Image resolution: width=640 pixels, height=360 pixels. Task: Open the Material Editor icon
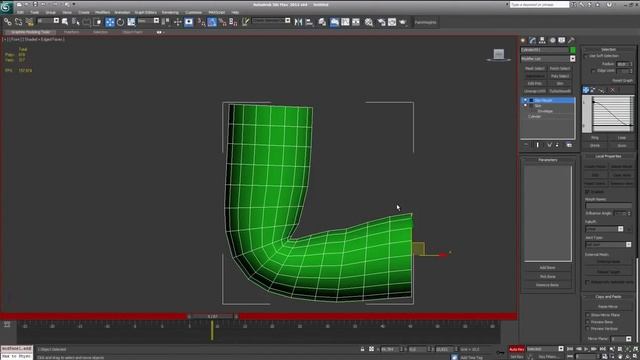[369, 22]
